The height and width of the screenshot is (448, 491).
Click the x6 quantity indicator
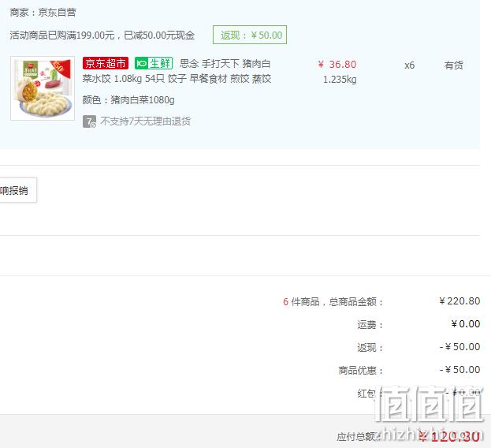click(409, 65)
